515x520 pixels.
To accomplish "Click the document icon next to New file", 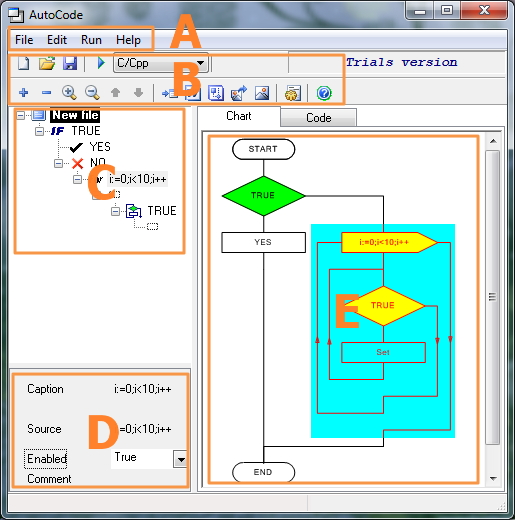I will [x=39, y=115].
